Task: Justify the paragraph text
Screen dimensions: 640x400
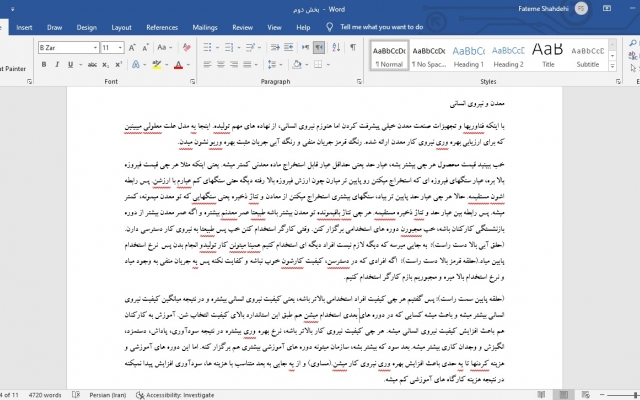Action: [x=247, y=64]
